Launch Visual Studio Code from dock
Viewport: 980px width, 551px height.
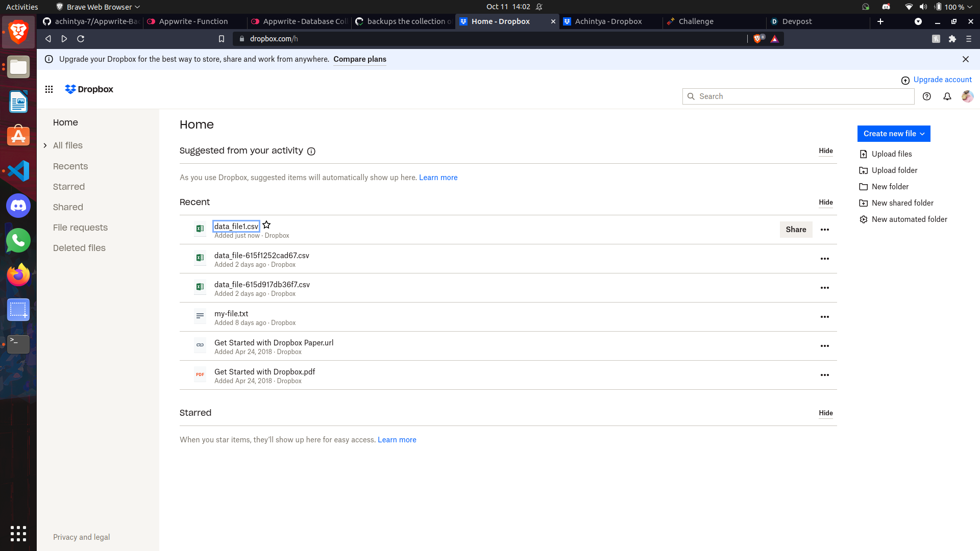[18, 171]
